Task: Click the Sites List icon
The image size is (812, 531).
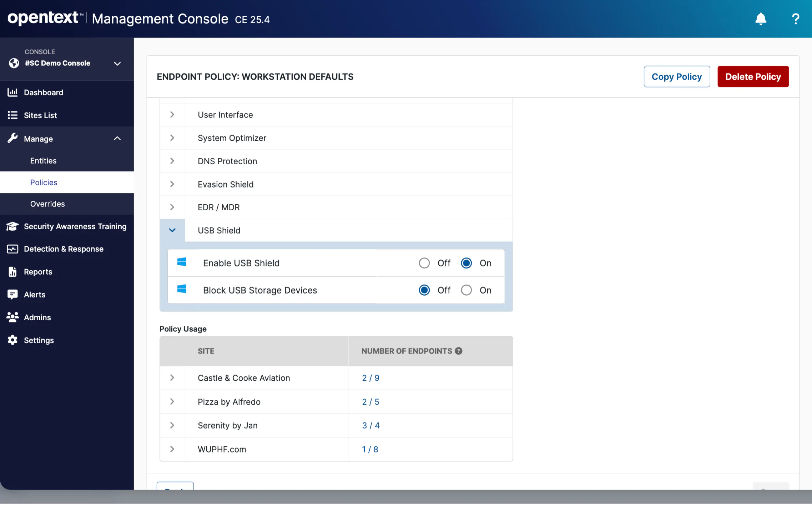Action: coord(12,115)
